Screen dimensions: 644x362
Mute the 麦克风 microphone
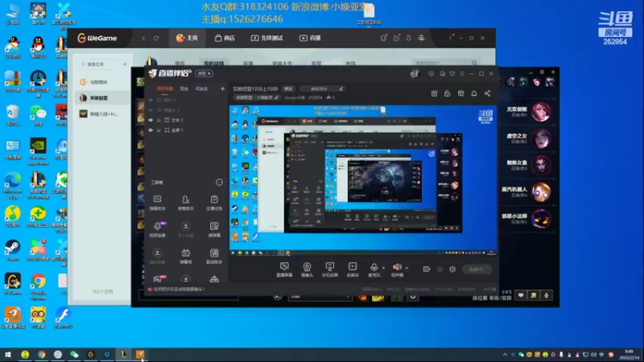pos(374,269)
